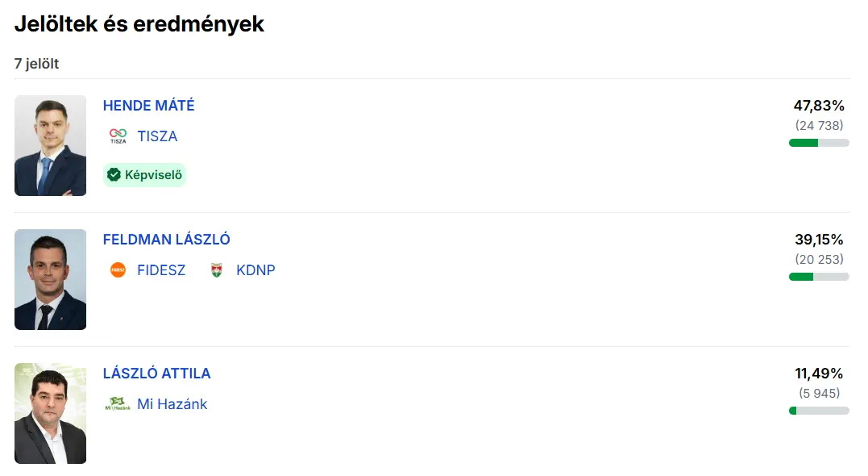The width and height of the screenshot is (868, 476).
Task: Click the KDNP party name link
Action: pyautogui.click(x=255, y=270)
